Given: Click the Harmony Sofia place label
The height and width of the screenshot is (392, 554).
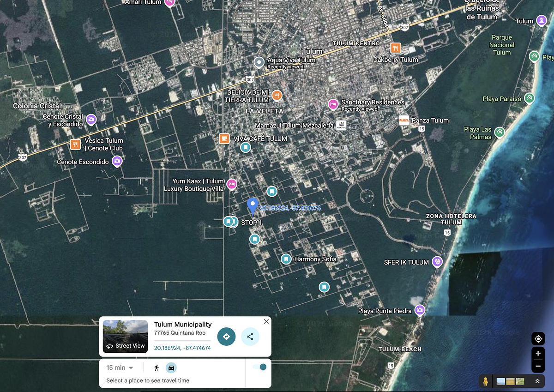Looking at the screenshot, I should (x=315, y=259).
